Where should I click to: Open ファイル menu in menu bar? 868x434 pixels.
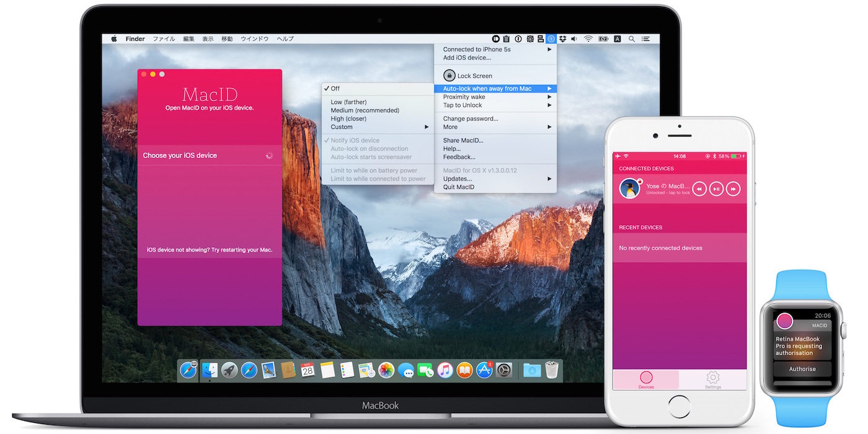[x=164, y=38]
